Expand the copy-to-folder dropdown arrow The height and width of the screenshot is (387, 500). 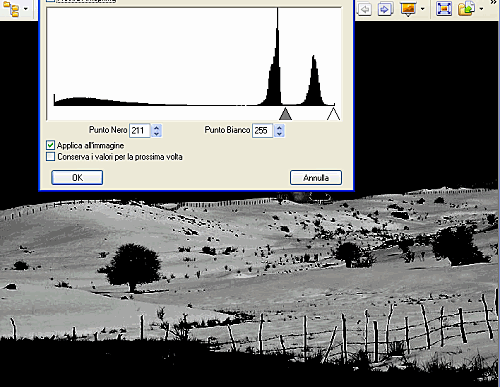pyautogui.click(x=481, y=9)
